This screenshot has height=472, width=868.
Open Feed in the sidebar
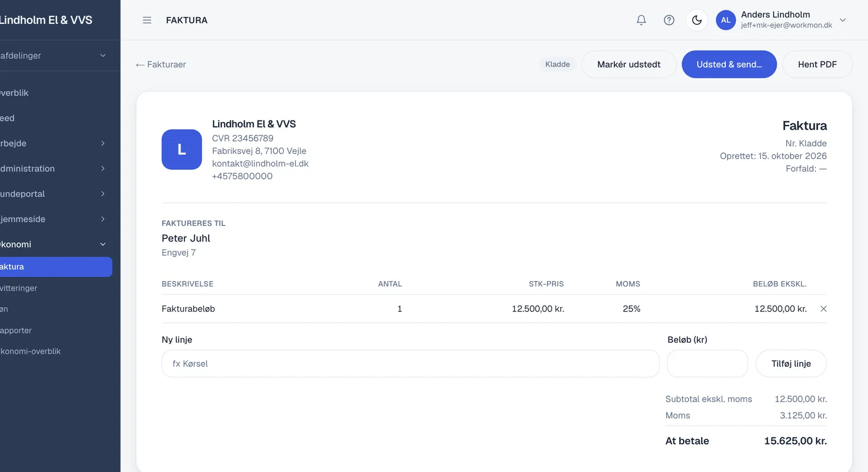53,118
